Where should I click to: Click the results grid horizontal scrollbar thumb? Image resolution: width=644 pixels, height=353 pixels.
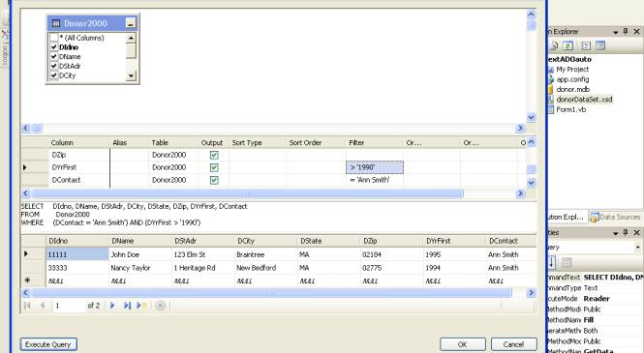271,293
